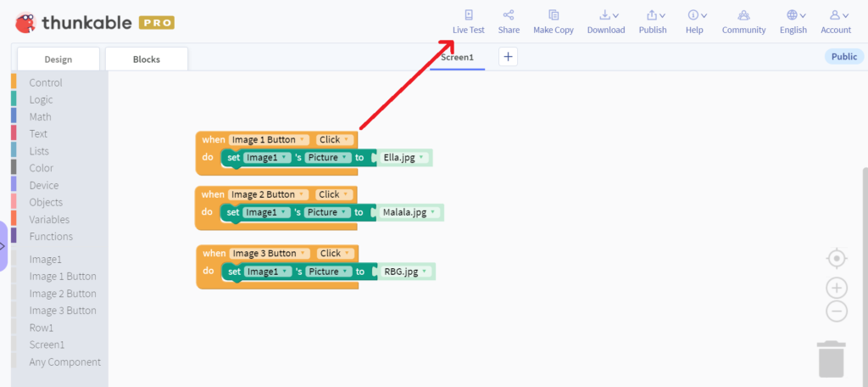Open the Color blocks category

(x=41, y=168)
